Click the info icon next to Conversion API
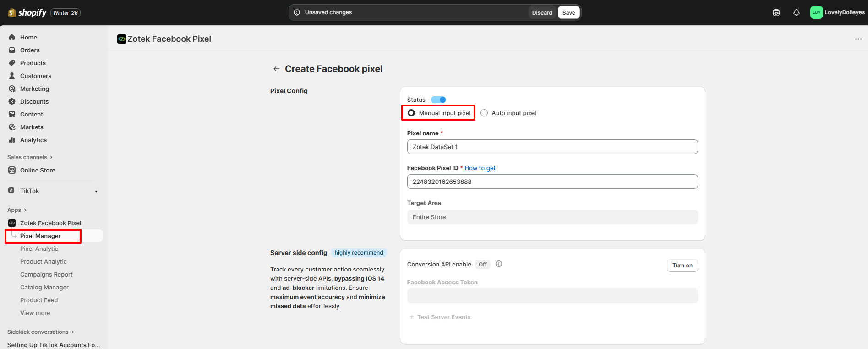This screenshot has height=349, width=868. 499,264
